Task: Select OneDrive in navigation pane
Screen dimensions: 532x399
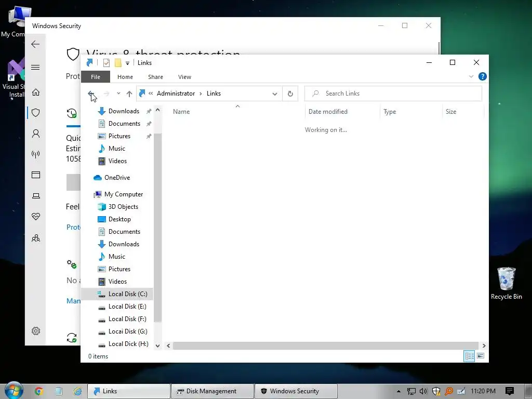Action: pos(112,178)
